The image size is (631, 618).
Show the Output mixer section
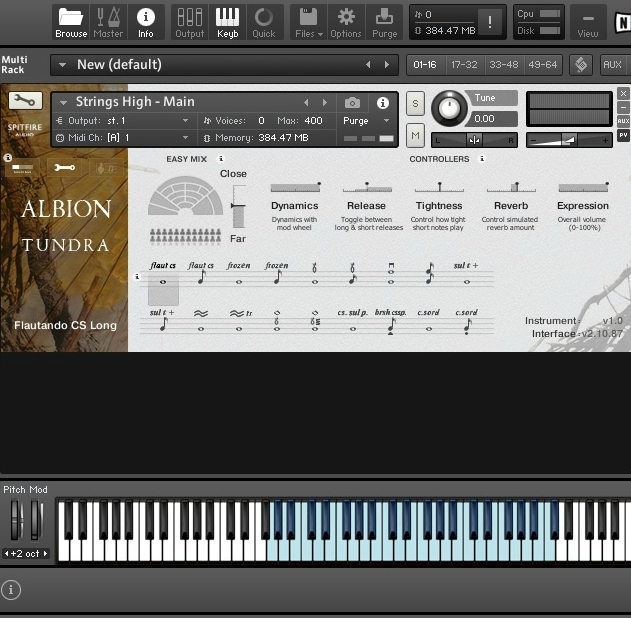coord(189,21)
